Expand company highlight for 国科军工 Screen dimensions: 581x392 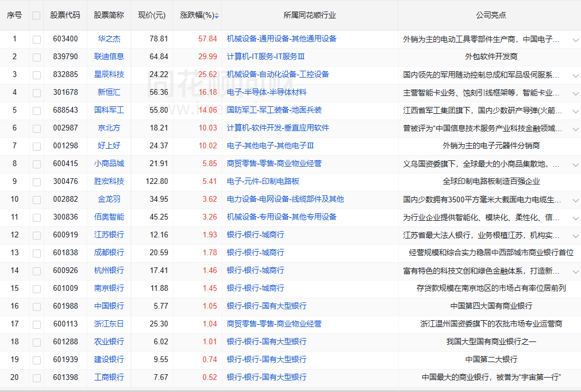pos(575,111)
